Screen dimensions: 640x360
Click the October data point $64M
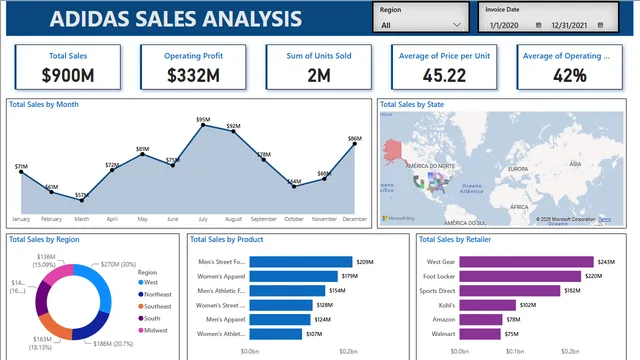point(294,187)
